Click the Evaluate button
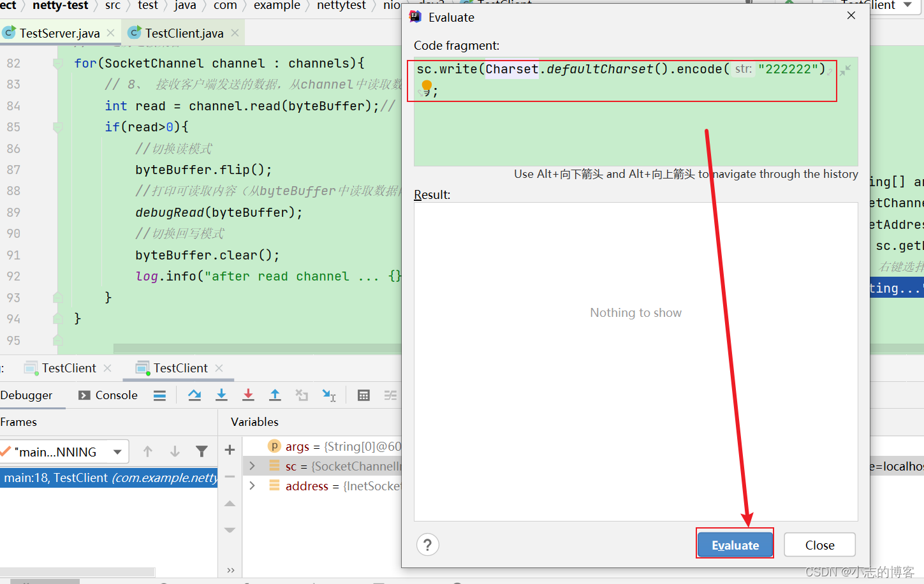Viewport: 924px width, 584px height. tap(735, 545)
